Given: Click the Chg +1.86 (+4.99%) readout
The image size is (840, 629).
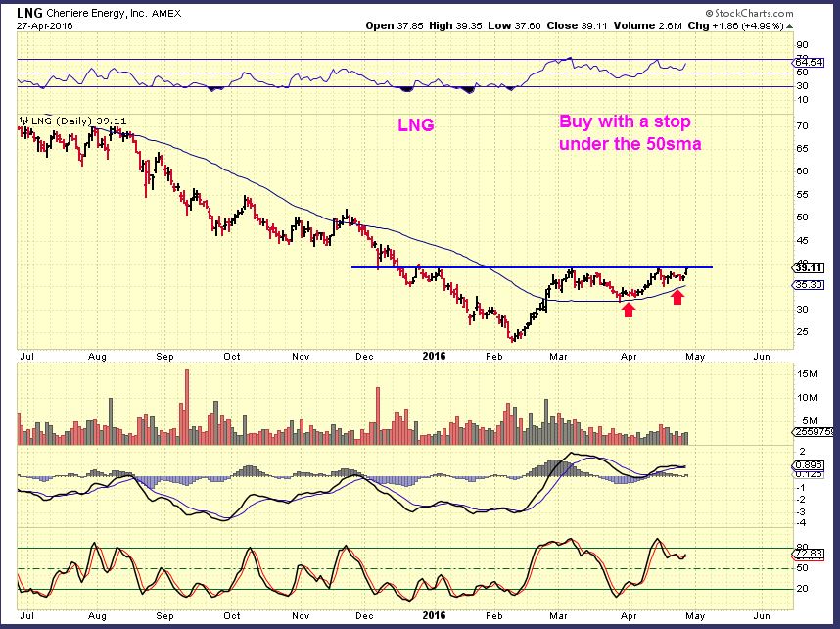Looking at the screenshot, I should [x=735, y=25].
